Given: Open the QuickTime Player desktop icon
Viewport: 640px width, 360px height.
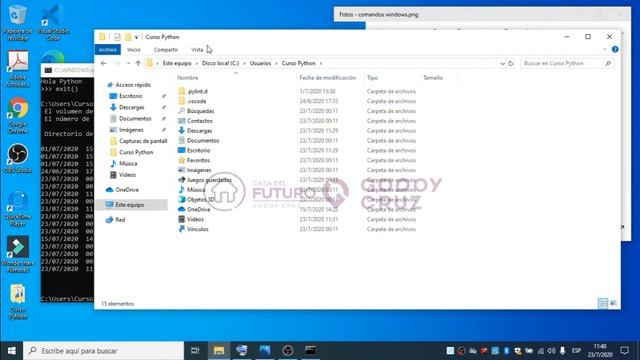Looking at the screenshot, I should pos(18,208).
